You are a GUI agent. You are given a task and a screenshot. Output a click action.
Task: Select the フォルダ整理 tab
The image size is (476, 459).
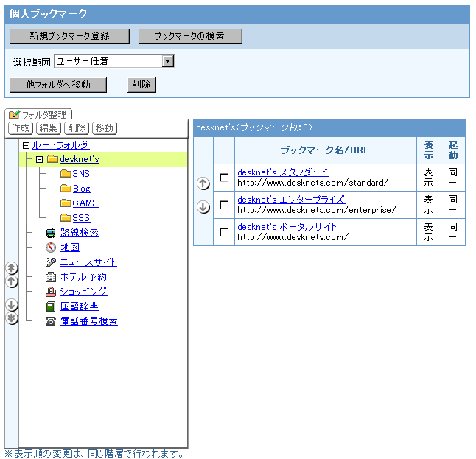[38, 114]
